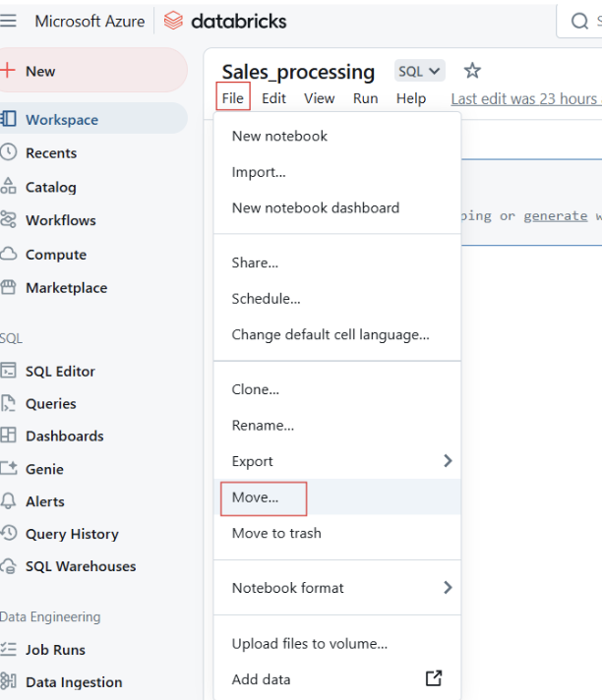Click the SQL Editor icon
Image resolution: width=602 pixels, height=700 pixels.
pyautogui.click(x=8, y=371)
